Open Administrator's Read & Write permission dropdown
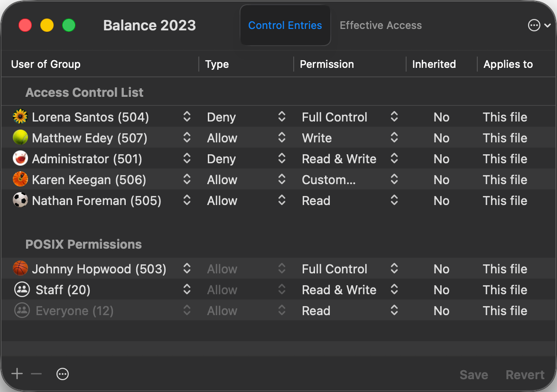The image size is (557, 392). 394,159
